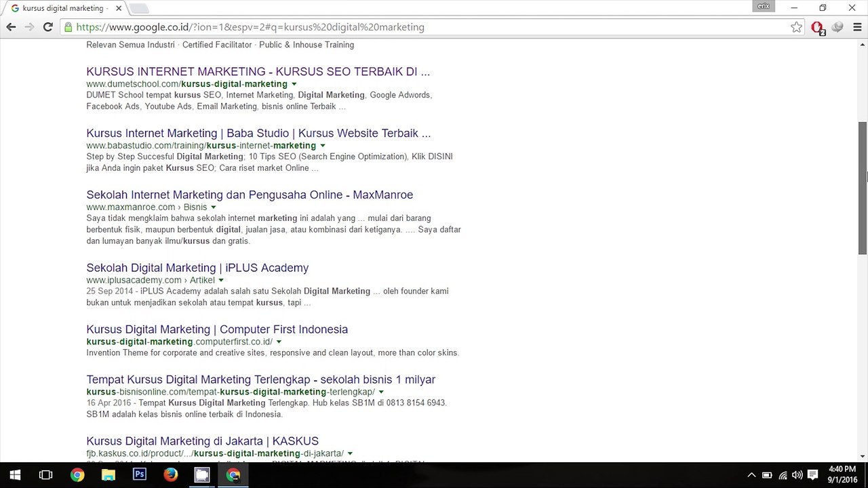The width and height of the screenshot is (868, 488).
Task: Click the scrollbar up arrow
Action: 863,43
